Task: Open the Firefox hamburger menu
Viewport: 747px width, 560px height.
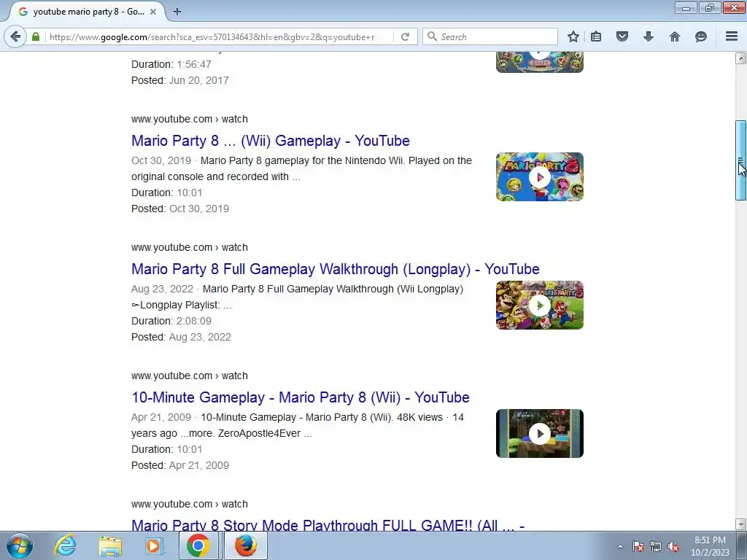Action: point(732,36)
